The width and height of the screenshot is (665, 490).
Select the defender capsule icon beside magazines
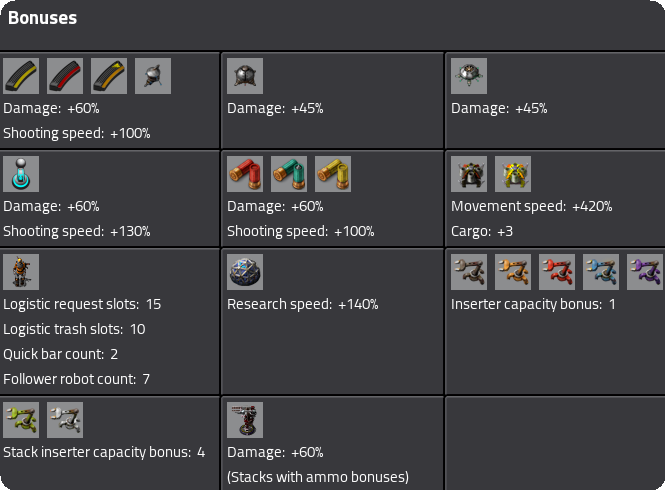tap(153, 76)
